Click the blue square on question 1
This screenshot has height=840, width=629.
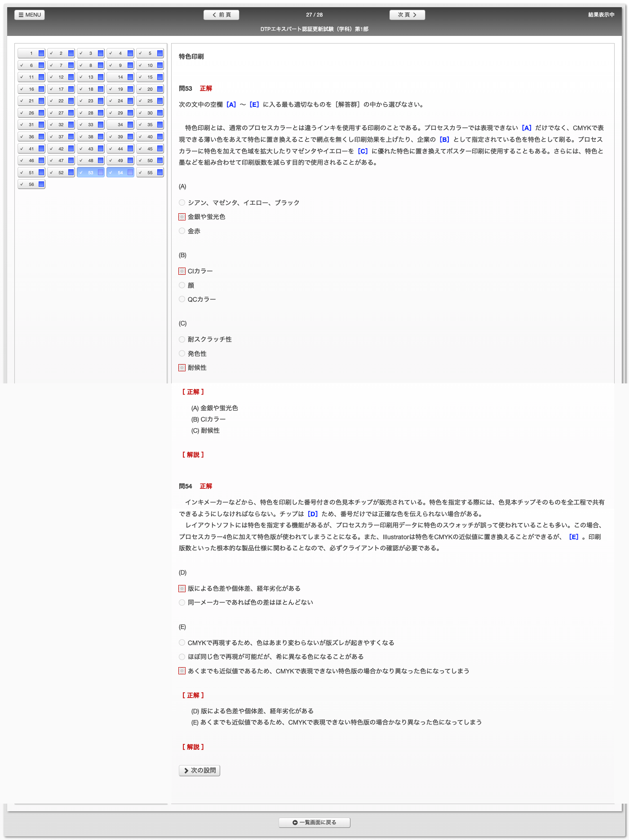point(41,53)
